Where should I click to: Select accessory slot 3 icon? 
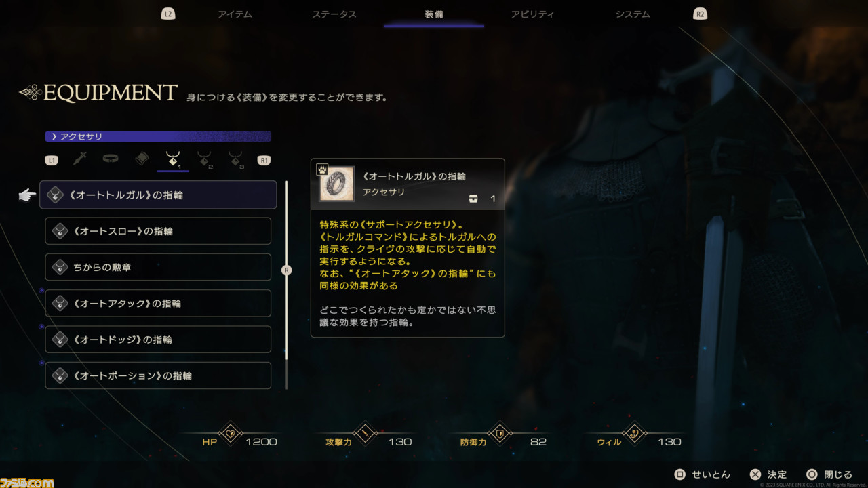click(235, 160)
